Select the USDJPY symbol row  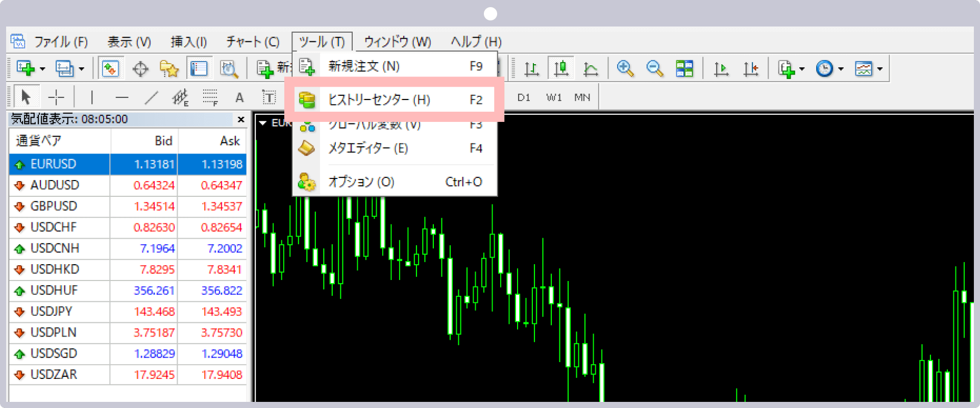(x=128, y=311)
